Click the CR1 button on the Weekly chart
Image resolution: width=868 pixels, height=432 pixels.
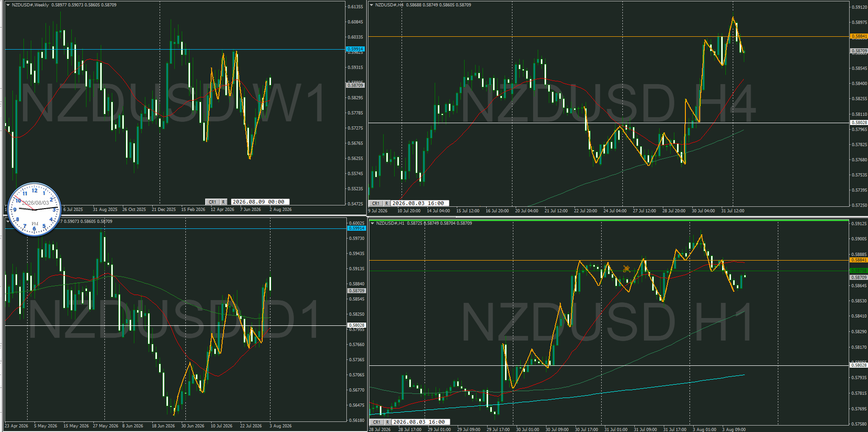pos(212,202)
